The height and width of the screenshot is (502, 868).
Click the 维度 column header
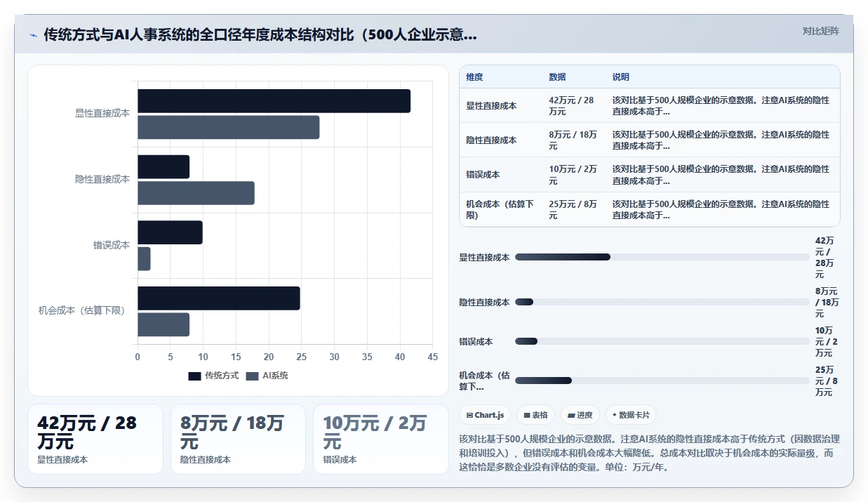[x=474, y=77]
